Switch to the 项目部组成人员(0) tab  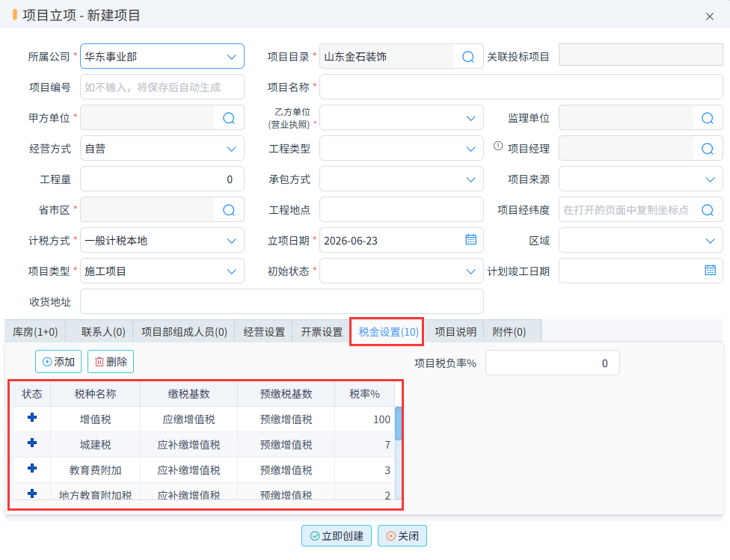click(x=184, y=331)
